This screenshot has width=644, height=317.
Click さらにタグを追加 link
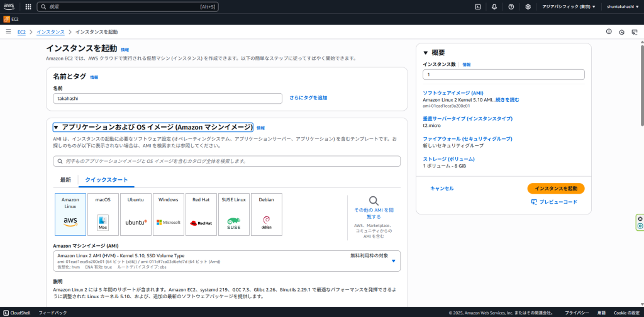[x=308, y=97]
